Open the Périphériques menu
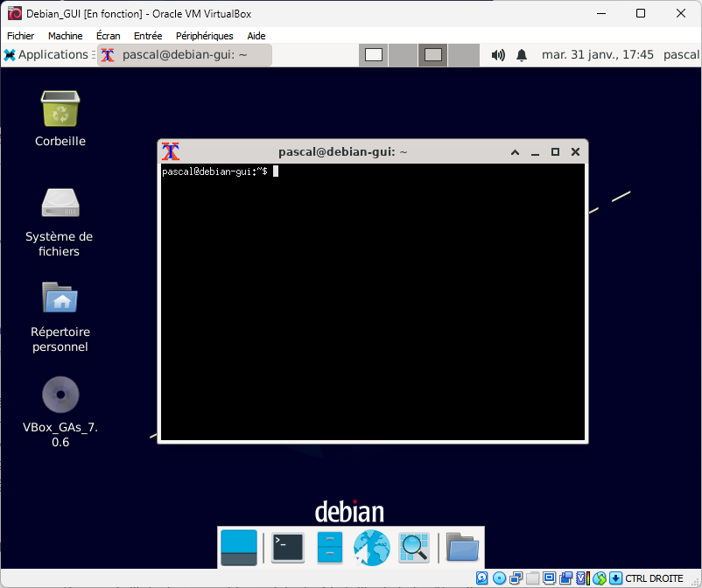The image size is (702, 588). tap(204, 36)
